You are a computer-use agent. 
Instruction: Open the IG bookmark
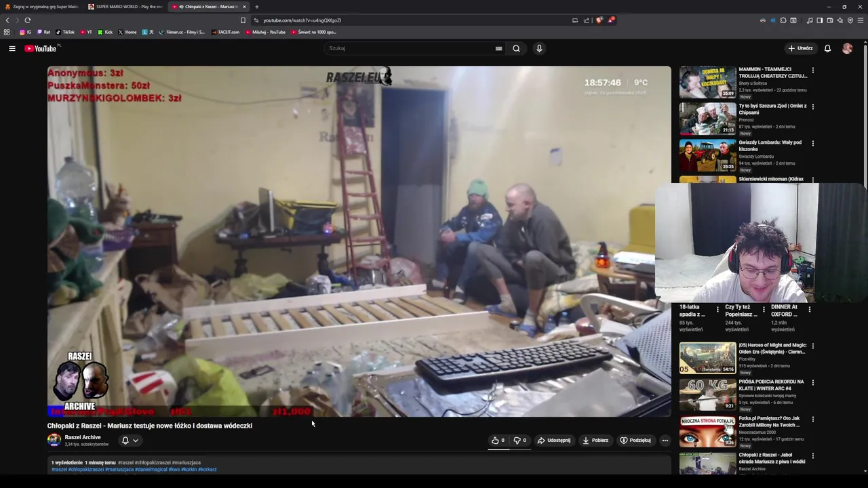point(26,32)
